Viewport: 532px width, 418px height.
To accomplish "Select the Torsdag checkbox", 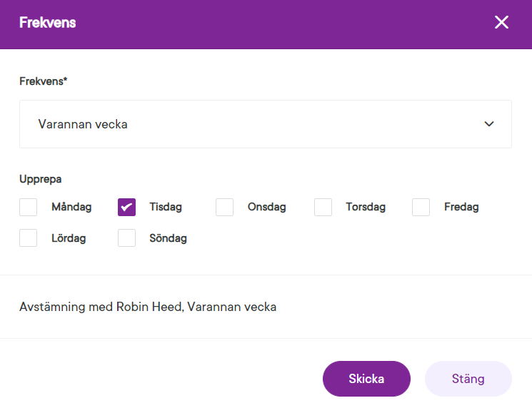I will click(x=323, y=208).
